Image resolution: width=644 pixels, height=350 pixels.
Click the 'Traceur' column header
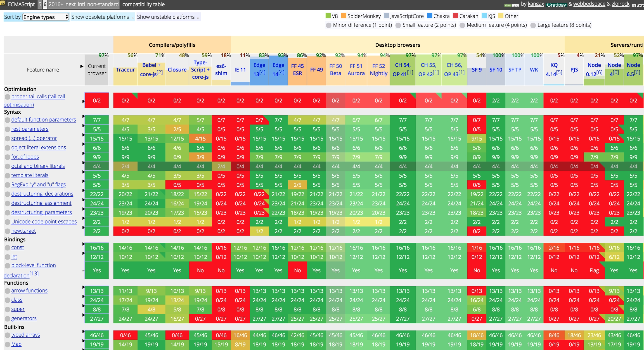click(x=125, y=70)
